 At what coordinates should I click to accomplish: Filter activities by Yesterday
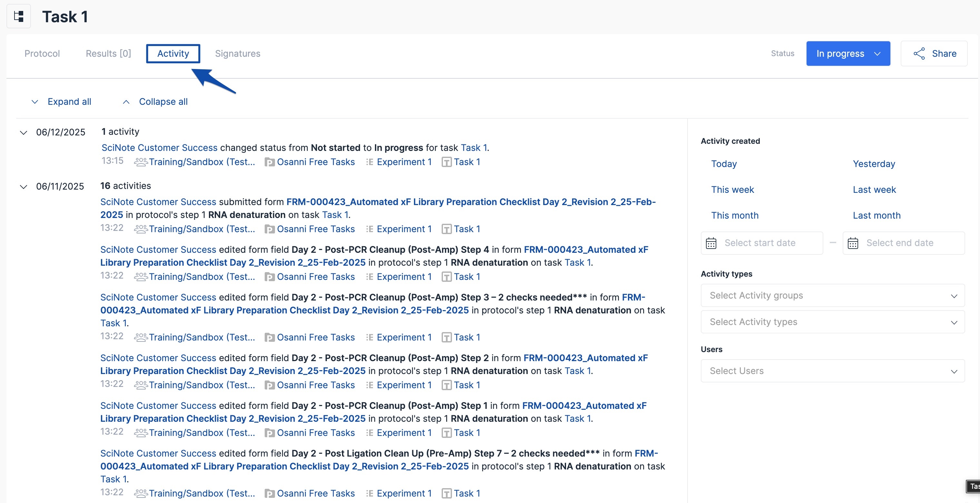pos(874,164)
